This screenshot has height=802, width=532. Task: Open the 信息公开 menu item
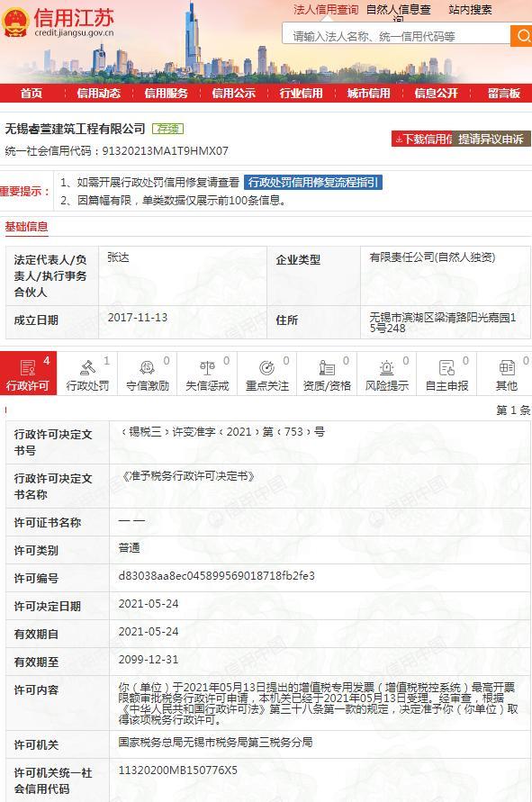[x=437, y=93]
